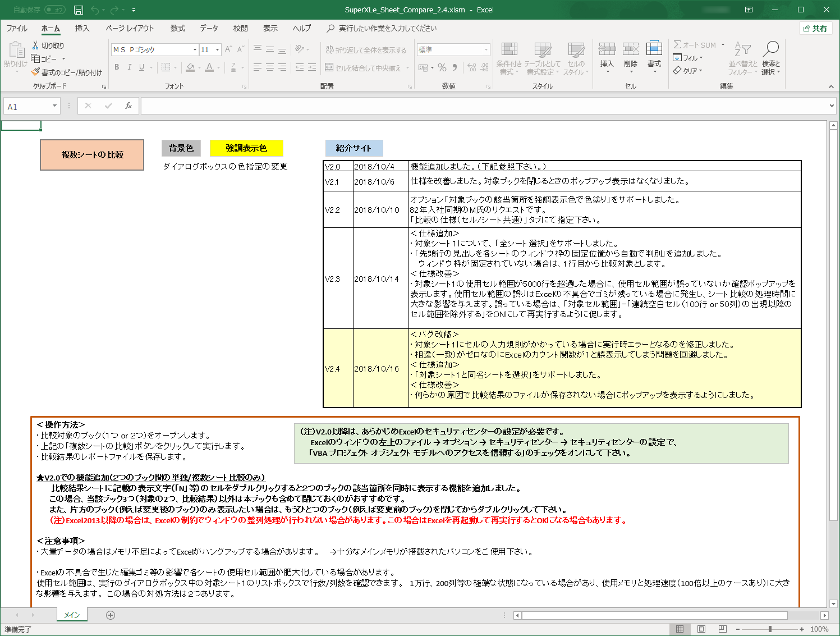Image resolution: width=840 pixels, height=636 pixels.
Task: Select the メイン sheet tab
Action: (72, 615)
